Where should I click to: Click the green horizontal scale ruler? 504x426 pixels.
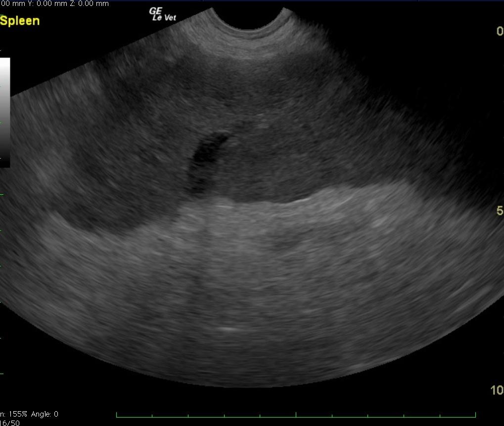point(296,415)
